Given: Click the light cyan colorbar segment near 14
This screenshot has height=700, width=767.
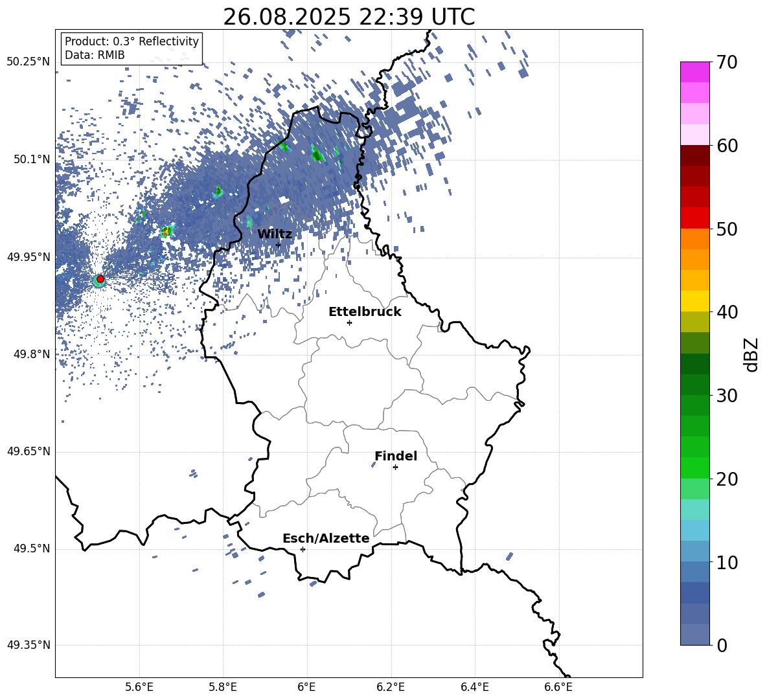Looking at the screenshot, I should (694, 530).
